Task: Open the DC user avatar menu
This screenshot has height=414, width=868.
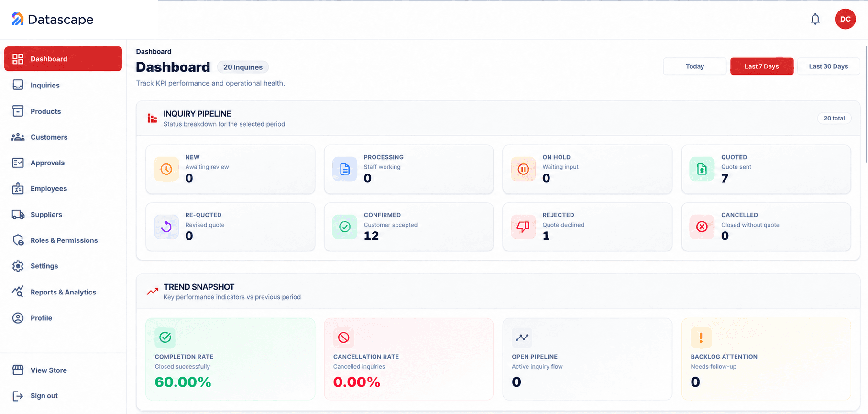Action: tap(846, 19)
